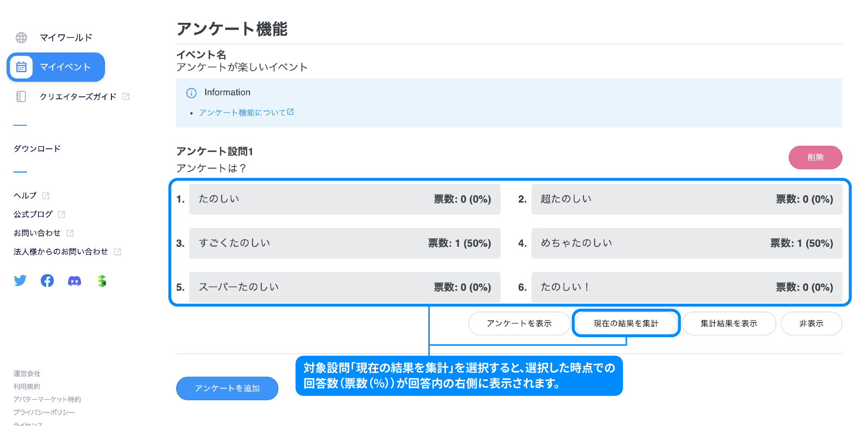Image resolution: width=868 pixels, height=426 pixels.
Task: Click the green logo icon beside Discord
Action: tap(102, 281)
